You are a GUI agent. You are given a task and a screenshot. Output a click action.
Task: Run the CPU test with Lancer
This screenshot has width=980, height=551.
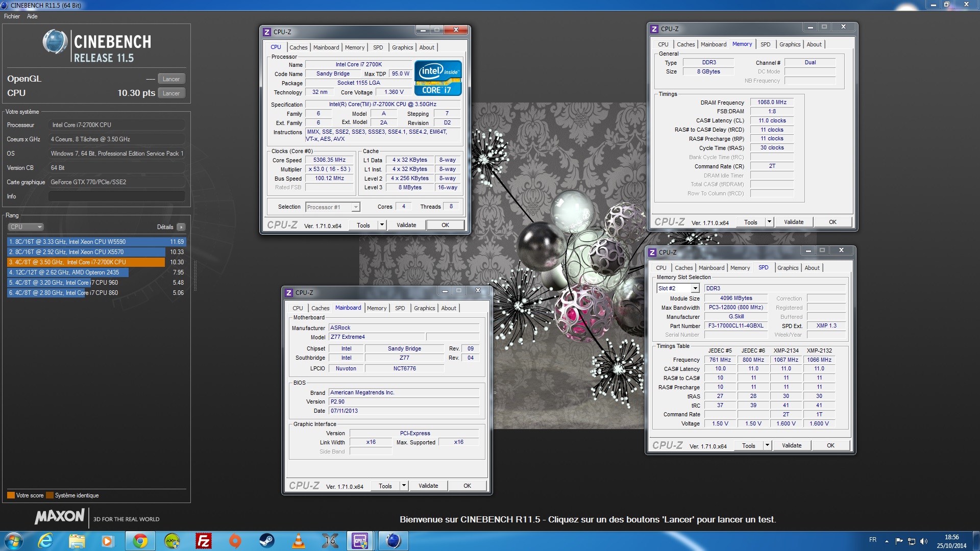(171, 93)
